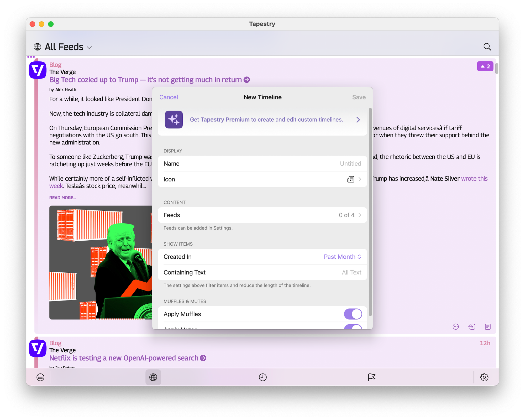Viewport: 525px width, 420px height.
Task: Toggle the Apply Mutes switch
Action: point(353,327)
